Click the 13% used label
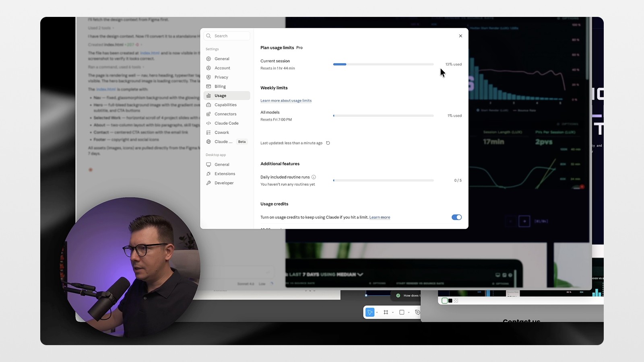Viewport: 644px width, 362px height. click(x=453, y=64)
